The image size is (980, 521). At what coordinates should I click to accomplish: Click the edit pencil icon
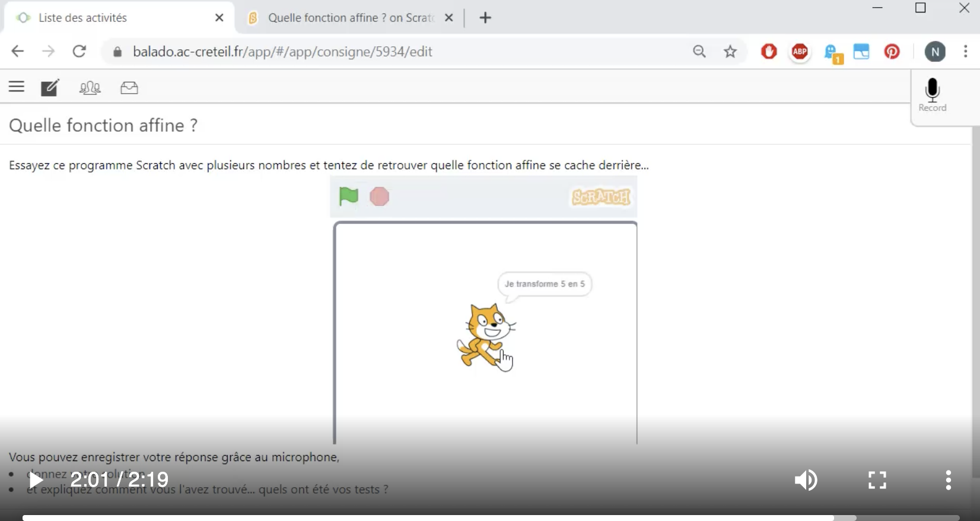(50, 88)
